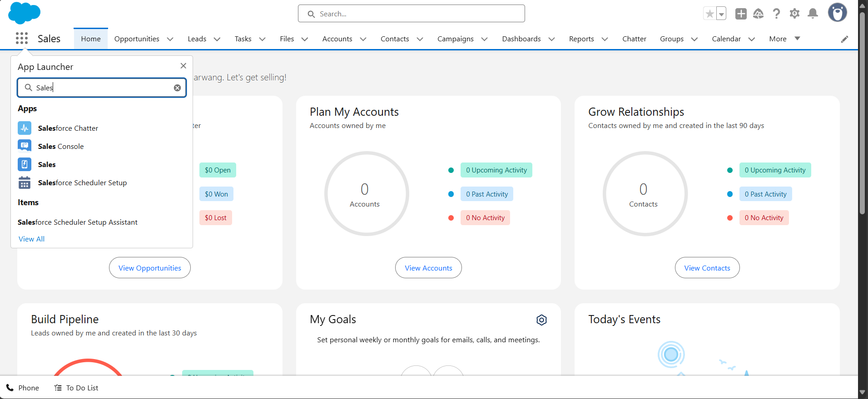Click the $0 Lost badge
Screen dimensions: 868x399
point(215,217)
